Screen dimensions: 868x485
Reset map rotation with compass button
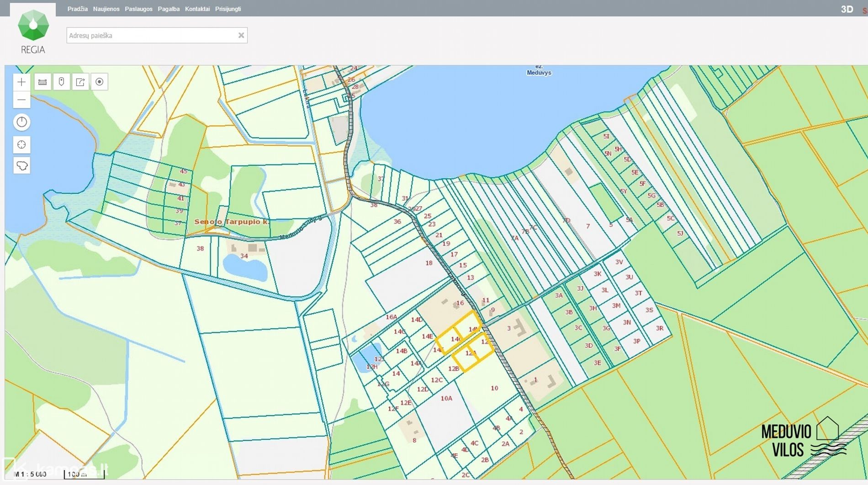(x=21, y=122)
